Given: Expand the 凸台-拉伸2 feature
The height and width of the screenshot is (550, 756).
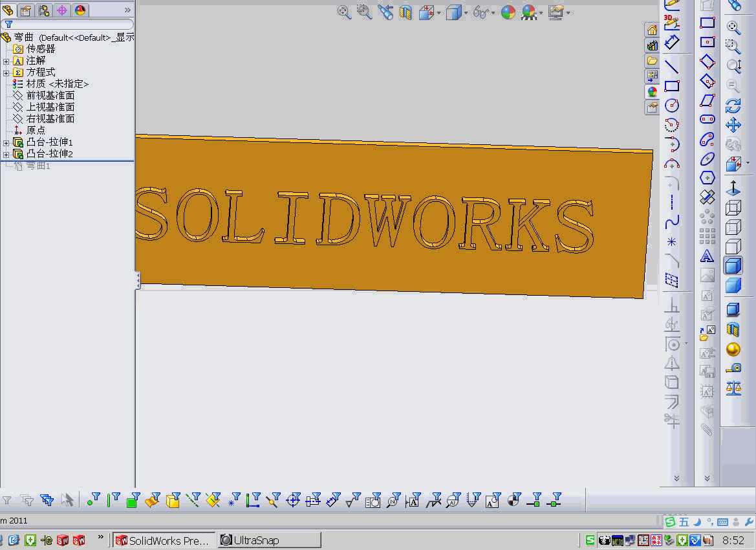Looking at the screenshot, I should (6, 155).
